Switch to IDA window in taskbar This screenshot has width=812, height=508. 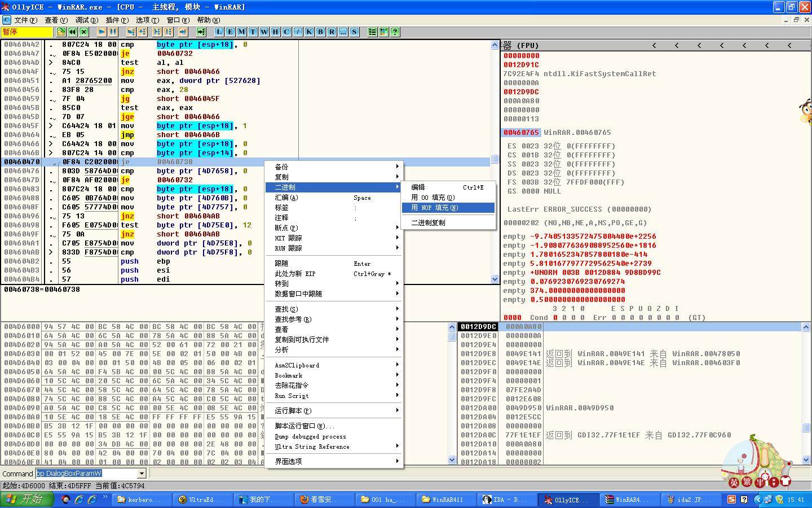tap(505, 500)
